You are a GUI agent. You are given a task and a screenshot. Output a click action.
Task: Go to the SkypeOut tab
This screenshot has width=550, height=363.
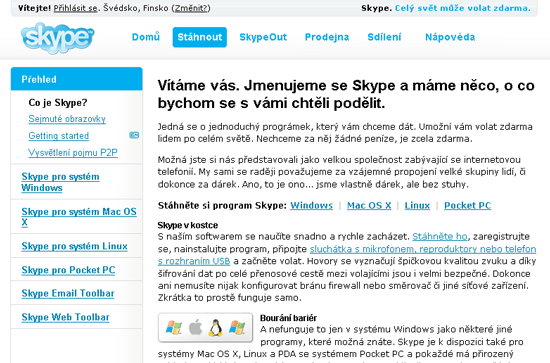point(263,37)
